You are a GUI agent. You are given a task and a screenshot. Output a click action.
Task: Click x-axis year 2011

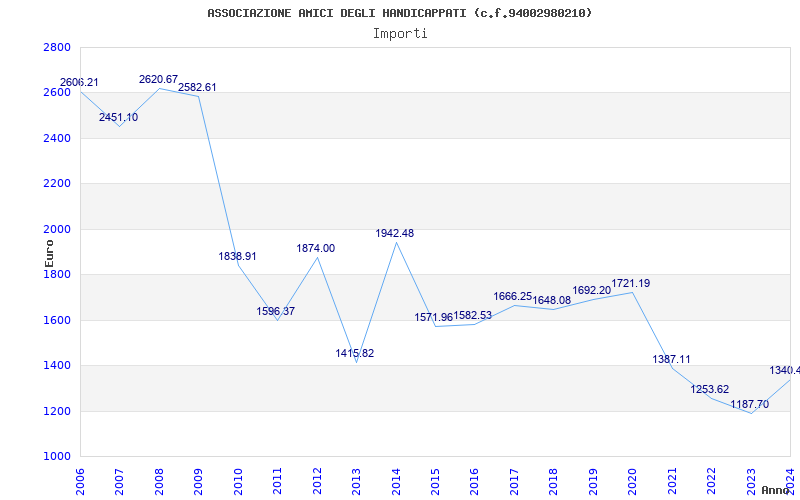click(x=278, y=481)
